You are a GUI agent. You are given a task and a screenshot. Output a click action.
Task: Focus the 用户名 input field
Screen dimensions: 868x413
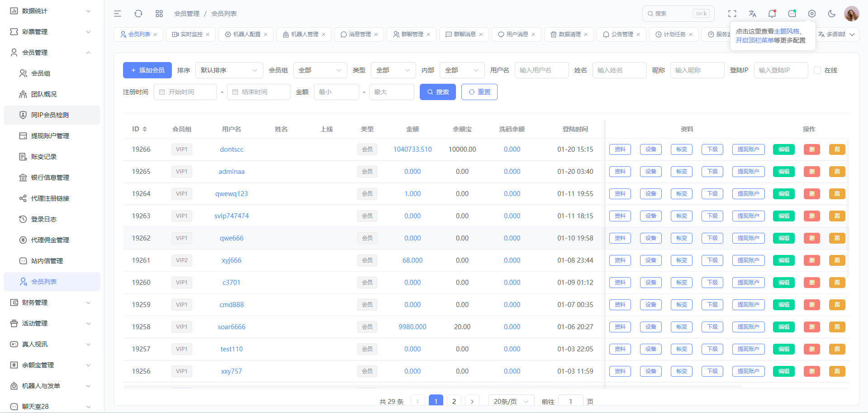click(542, 70)
